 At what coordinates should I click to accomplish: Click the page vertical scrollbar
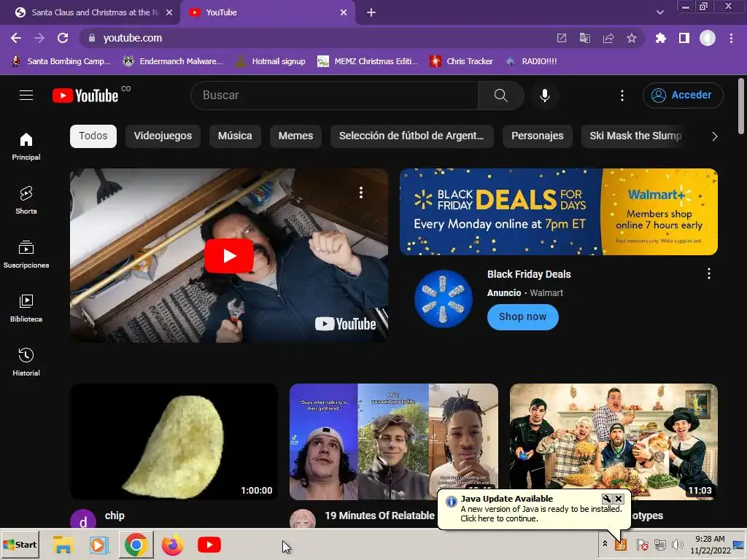coord(741,107)
